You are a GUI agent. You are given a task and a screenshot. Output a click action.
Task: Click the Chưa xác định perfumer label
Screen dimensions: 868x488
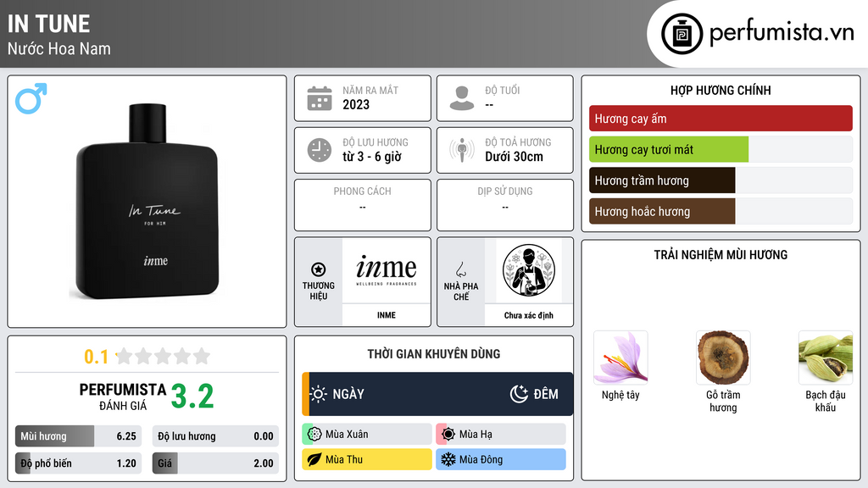529,315
